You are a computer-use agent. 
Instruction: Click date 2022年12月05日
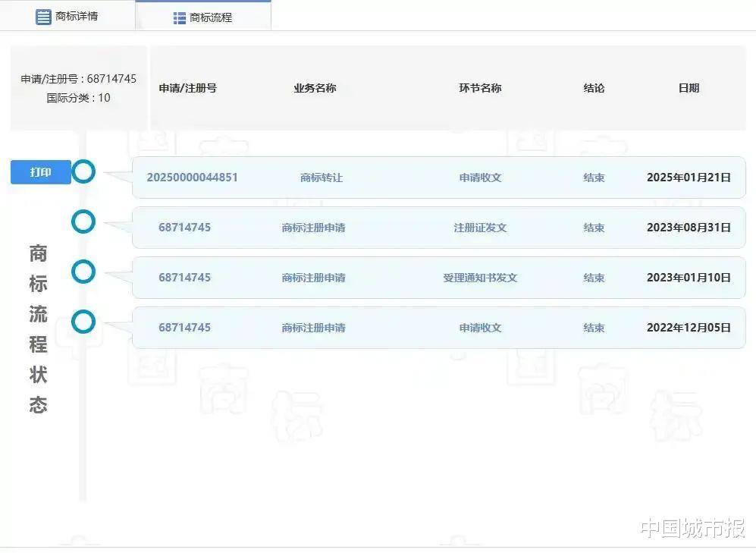tap(689, 328)
